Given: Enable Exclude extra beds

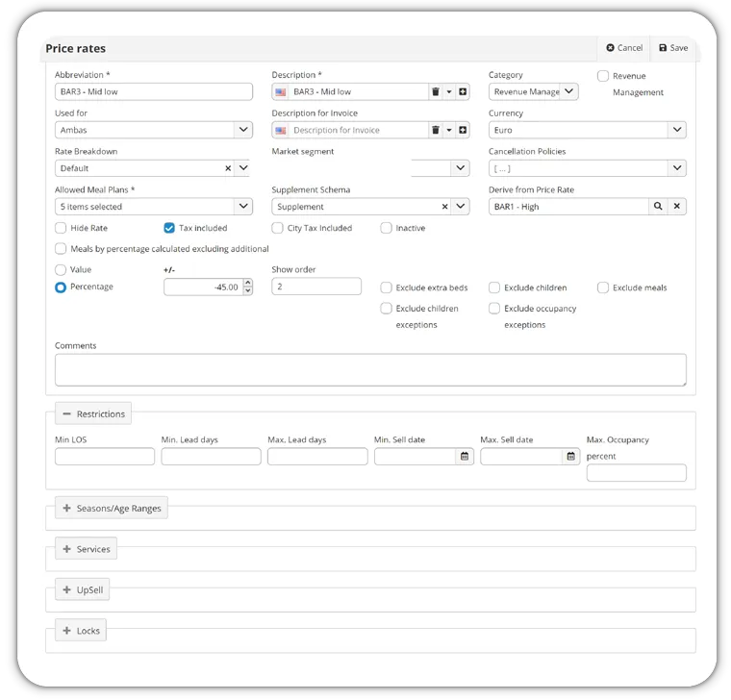Looking at the screenshot, I should (x=386, y=287).
